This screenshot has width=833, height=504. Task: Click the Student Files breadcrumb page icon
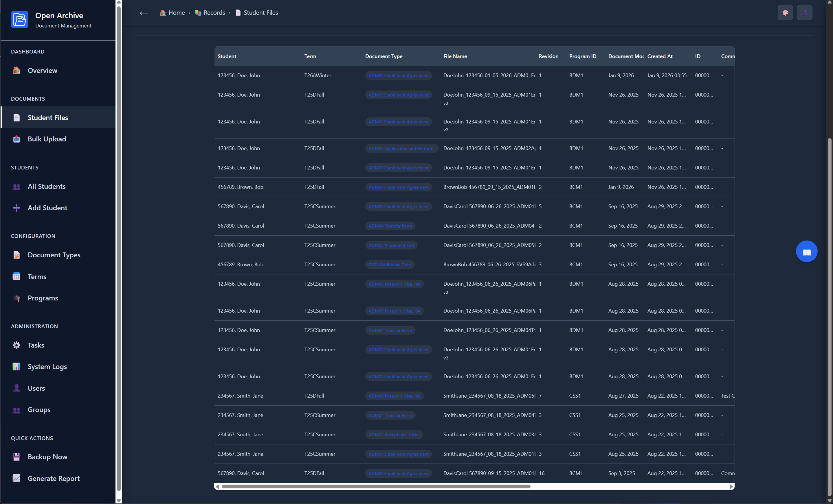[x=238, y=12]
